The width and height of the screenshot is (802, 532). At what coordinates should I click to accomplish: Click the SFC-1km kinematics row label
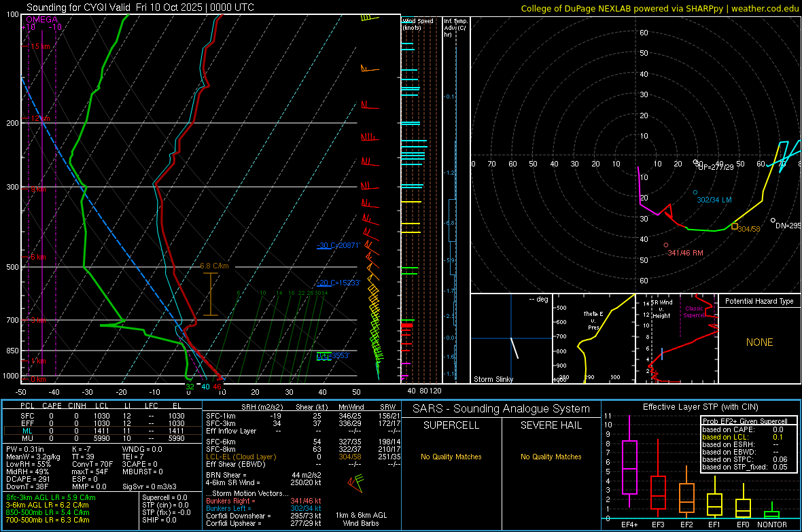point(221,416)
